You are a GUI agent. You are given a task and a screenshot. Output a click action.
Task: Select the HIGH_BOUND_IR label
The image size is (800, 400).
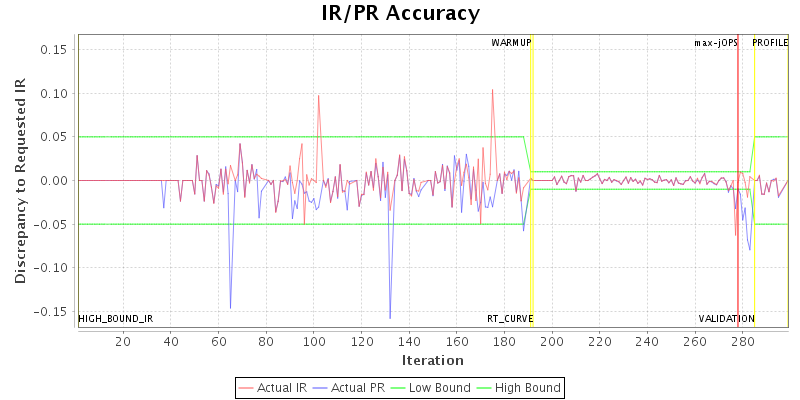[116, 319]
